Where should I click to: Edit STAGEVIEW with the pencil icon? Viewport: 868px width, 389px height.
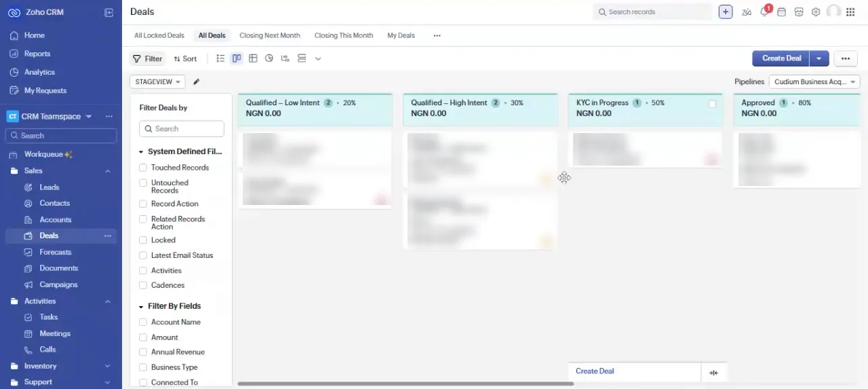point(197,82)
